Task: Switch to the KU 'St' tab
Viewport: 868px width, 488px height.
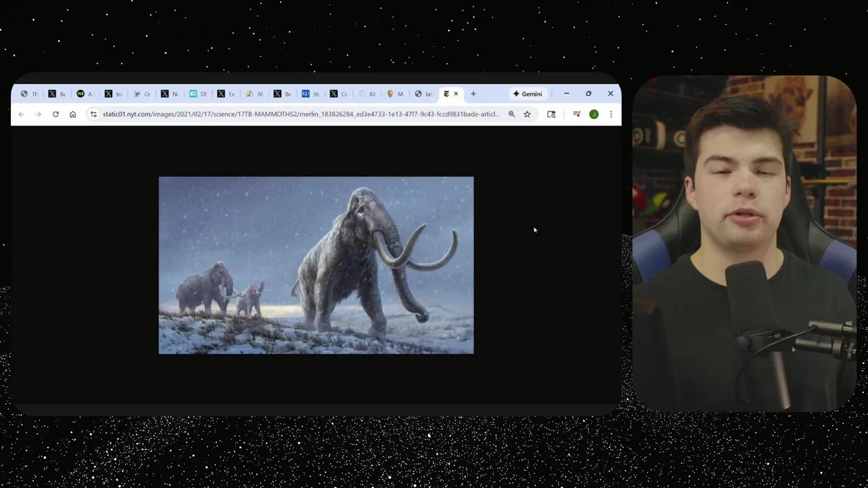Action: 310,94
